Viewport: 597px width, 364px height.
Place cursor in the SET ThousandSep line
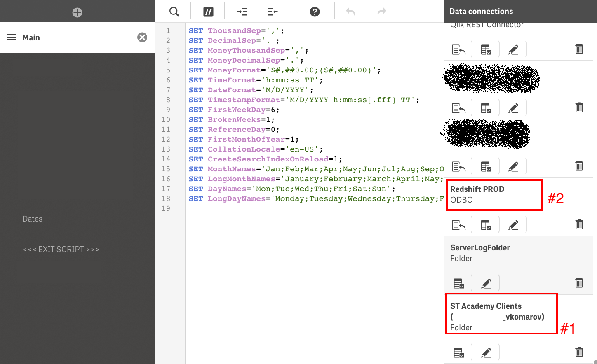[x=236, y=30]
